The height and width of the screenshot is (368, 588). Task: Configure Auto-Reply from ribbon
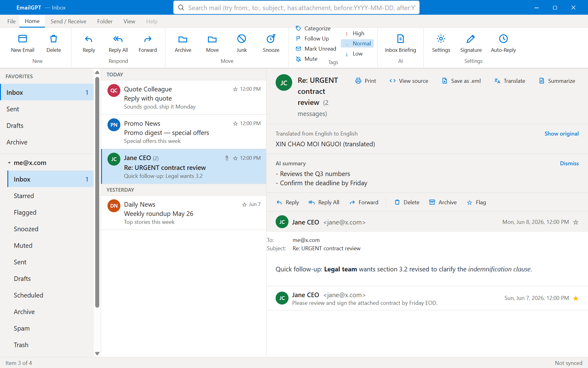(503, 44)
